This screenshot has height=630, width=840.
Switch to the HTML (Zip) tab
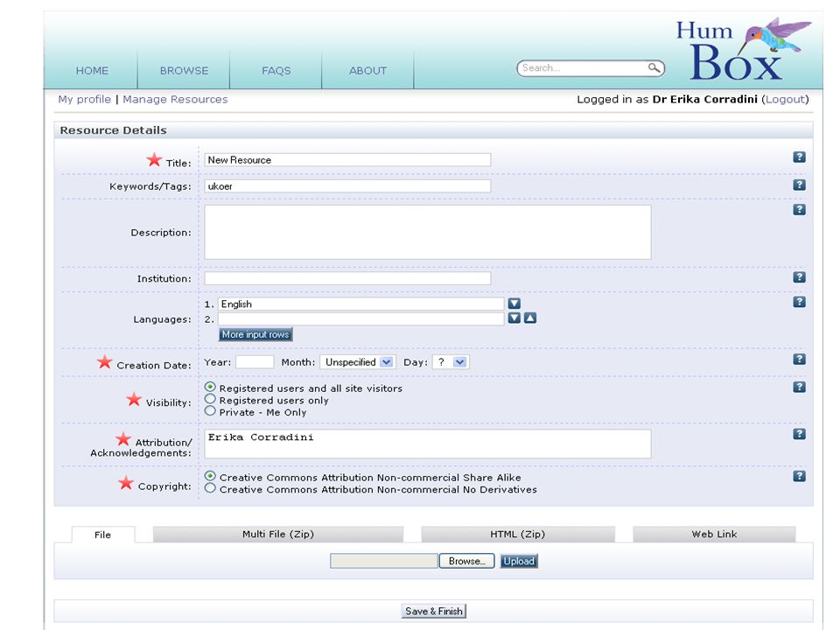coord(517,534)
